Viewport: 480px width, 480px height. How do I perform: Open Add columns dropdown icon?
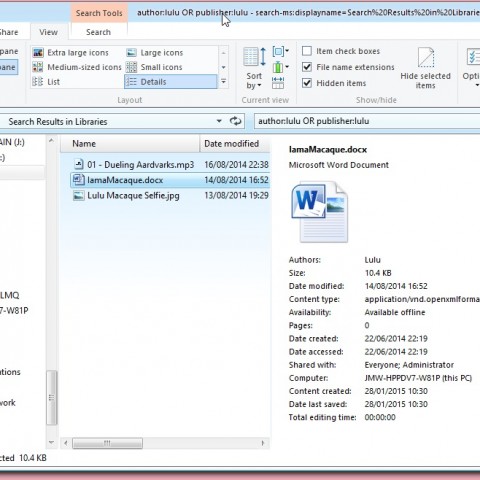pos(280,67)
